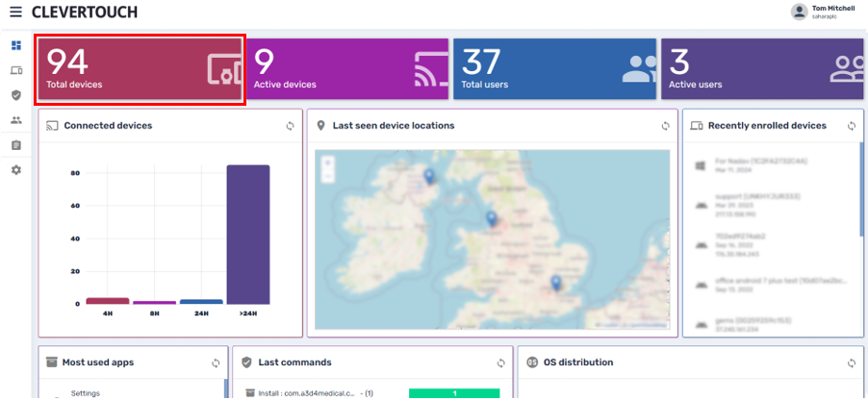Open the Users icon in sidebar
This screenshot has width=868, height=400.
click(16, 120)
